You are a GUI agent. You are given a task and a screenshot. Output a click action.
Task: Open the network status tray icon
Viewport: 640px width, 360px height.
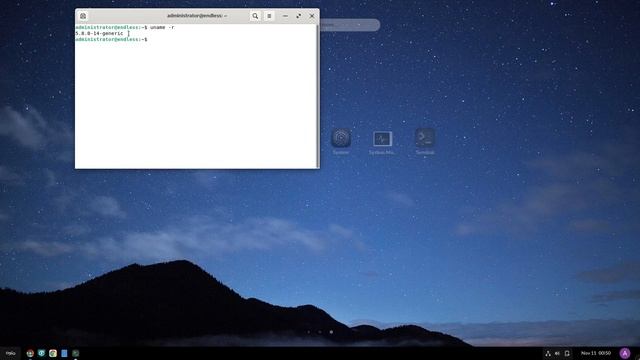(548, 353)
